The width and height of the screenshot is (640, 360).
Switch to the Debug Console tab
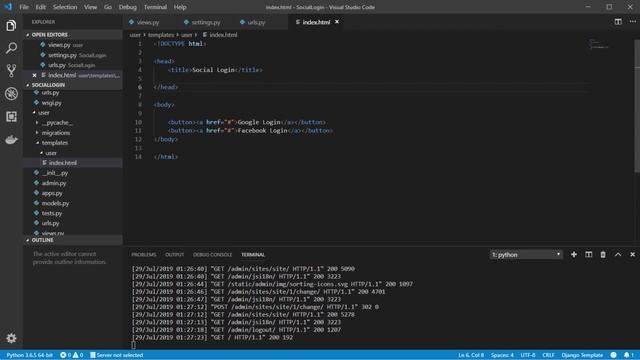[212, 255]
